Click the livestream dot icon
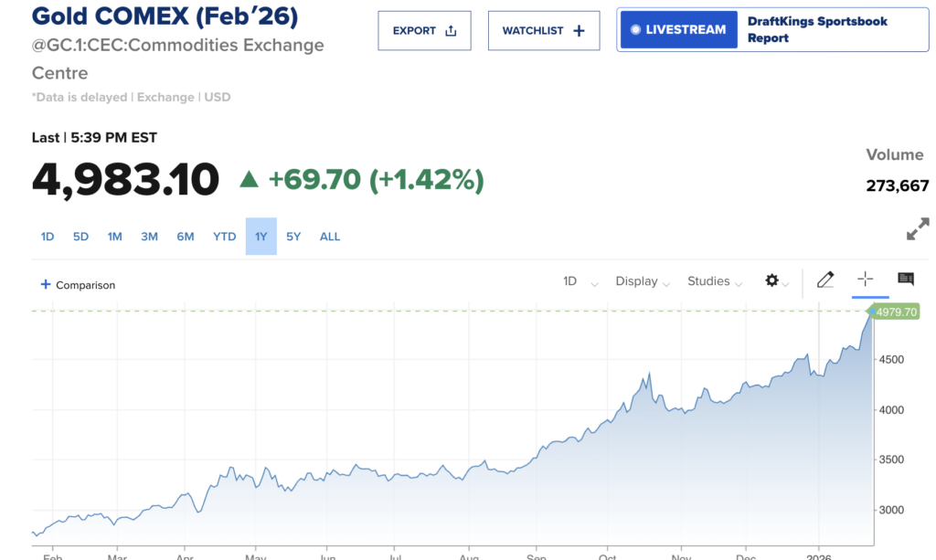The height and width of the screenshot is (560, 936). click(x=635, y=30)
